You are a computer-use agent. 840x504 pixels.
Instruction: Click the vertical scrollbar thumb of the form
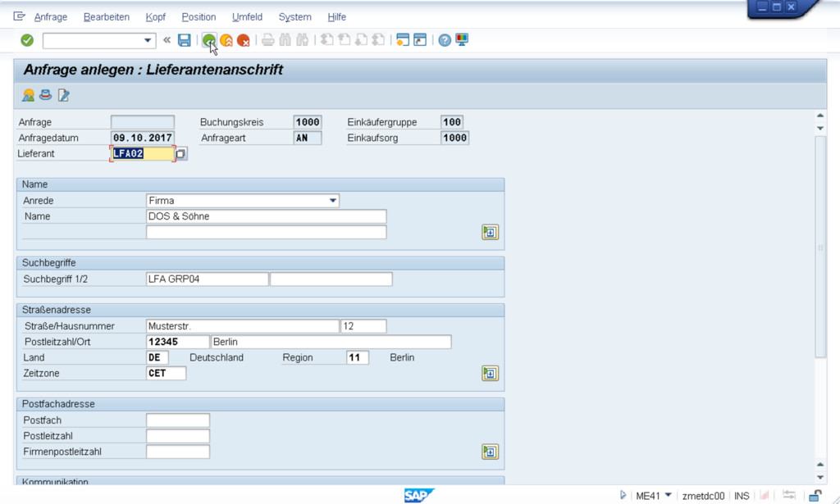tap(820, 247)
